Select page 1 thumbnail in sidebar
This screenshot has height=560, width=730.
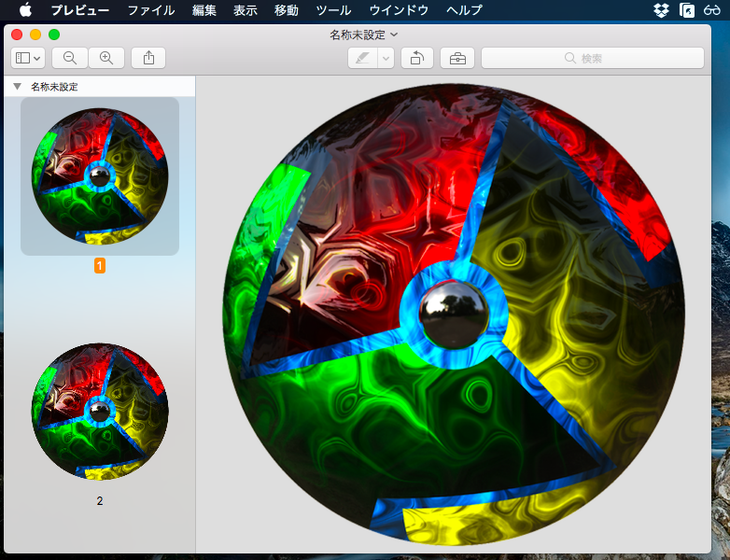(x=100, y=176)
